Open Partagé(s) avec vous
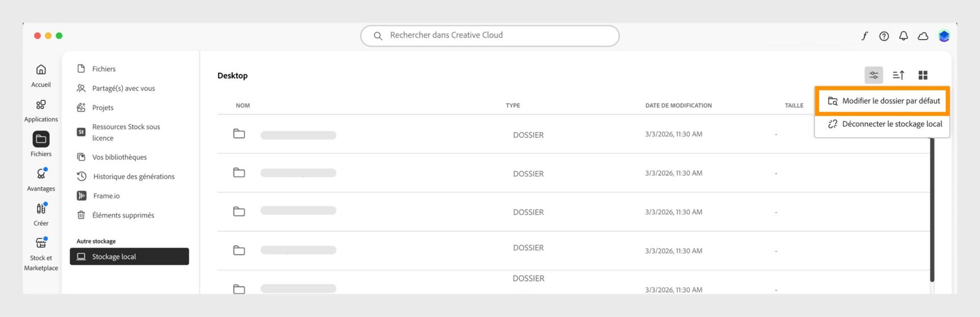Screen dimensions: 980x317 [x=116, y=88]
